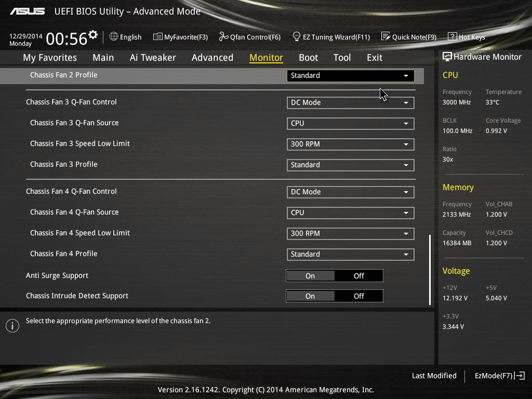
Task: Open the Chassis Fan 2 Profile dropdown
Action: [351, 76]
